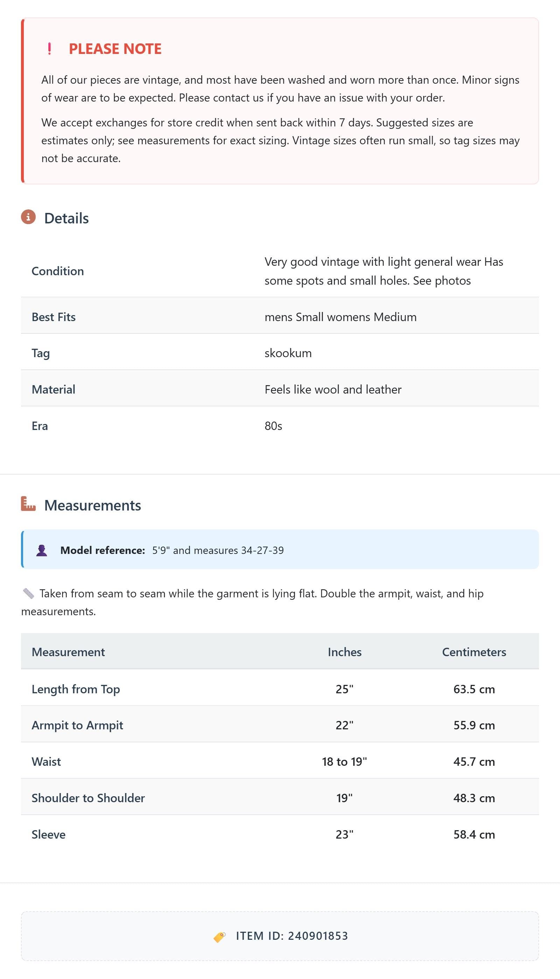Click the Centimeters column header
The height and width of the screenshot is (979, 560).
pyautogui.click(x=474, y=652)
